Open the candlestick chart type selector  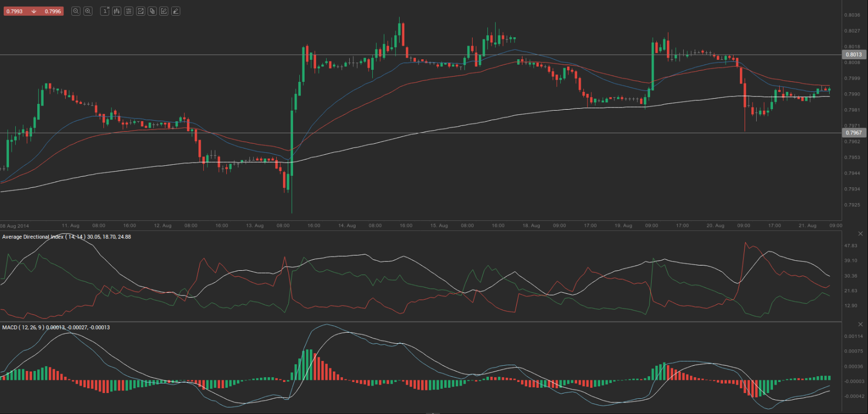(117, 11)
